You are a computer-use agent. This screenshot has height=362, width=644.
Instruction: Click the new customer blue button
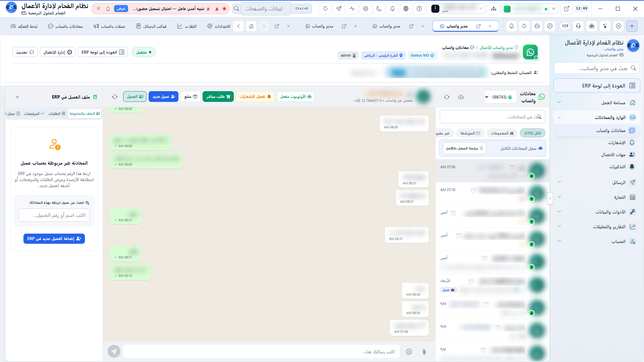pyautogui.click(x=164, y=97)
